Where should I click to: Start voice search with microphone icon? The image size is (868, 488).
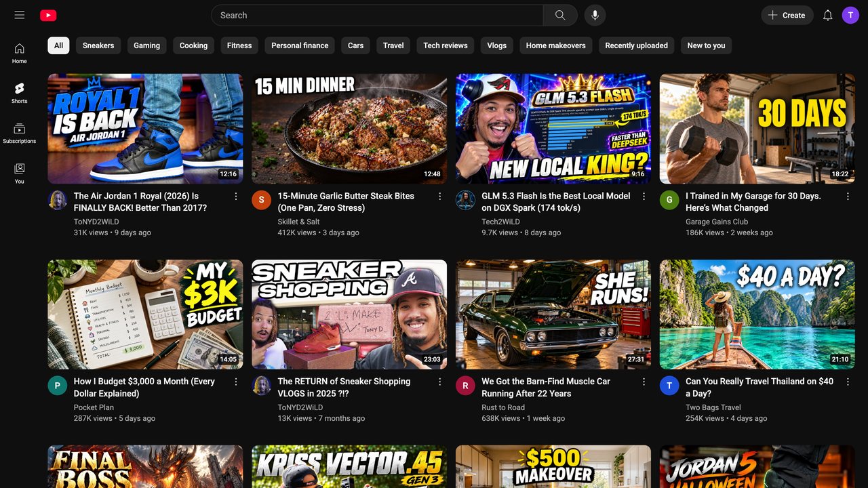tap(595, 15)
